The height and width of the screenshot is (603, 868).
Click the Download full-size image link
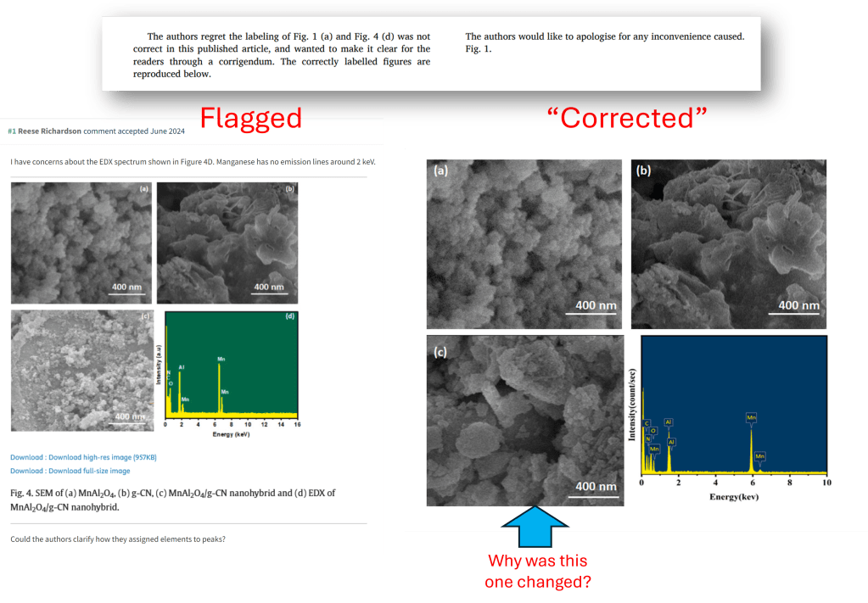[70, 471]
